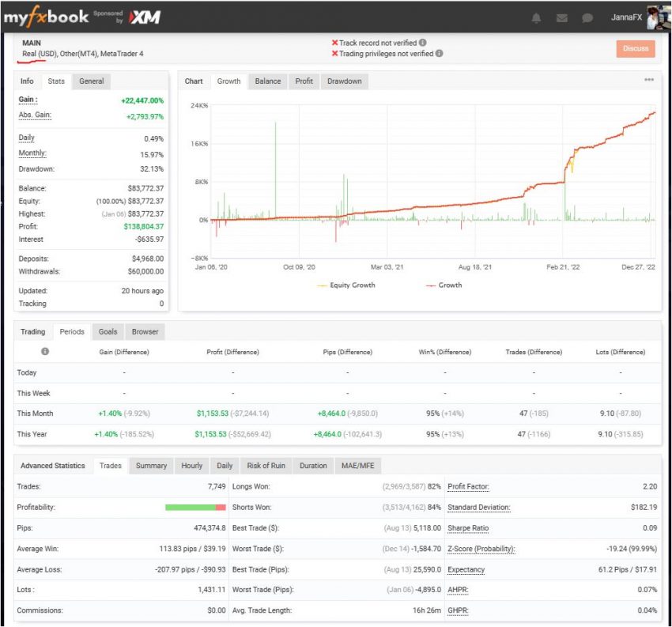The width and height of the screenshot is (672, 627).
Task: Click the XM sponsor logo
Action: 144,15
